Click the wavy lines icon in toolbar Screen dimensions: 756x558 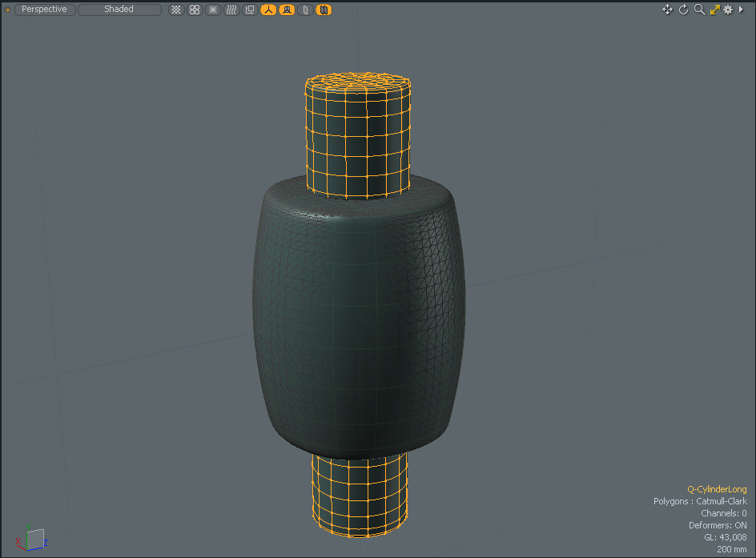tap(231, 10)
